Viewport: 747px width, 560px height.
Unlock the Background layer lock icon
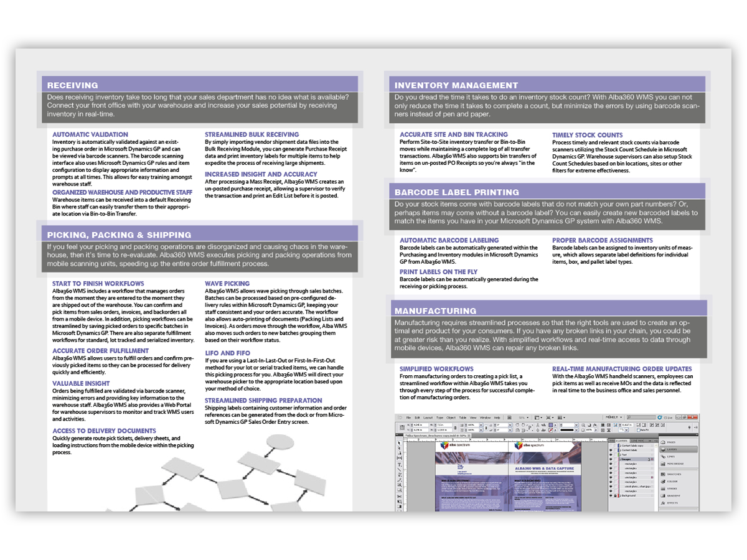click(615, 496)
